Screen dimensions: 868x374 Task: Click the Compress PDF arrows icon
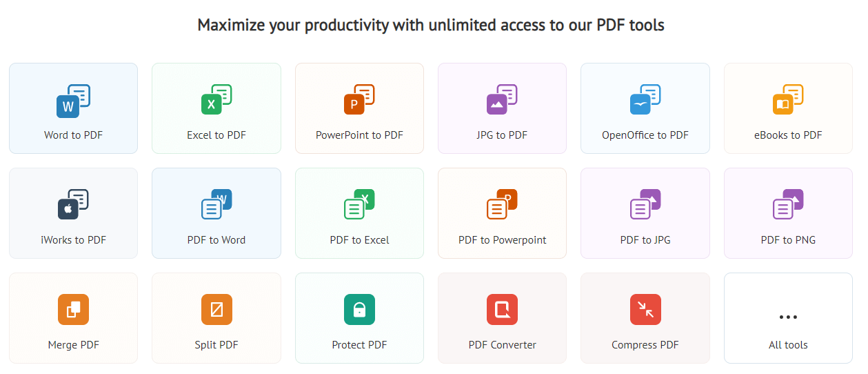click(x=645, y=309)
